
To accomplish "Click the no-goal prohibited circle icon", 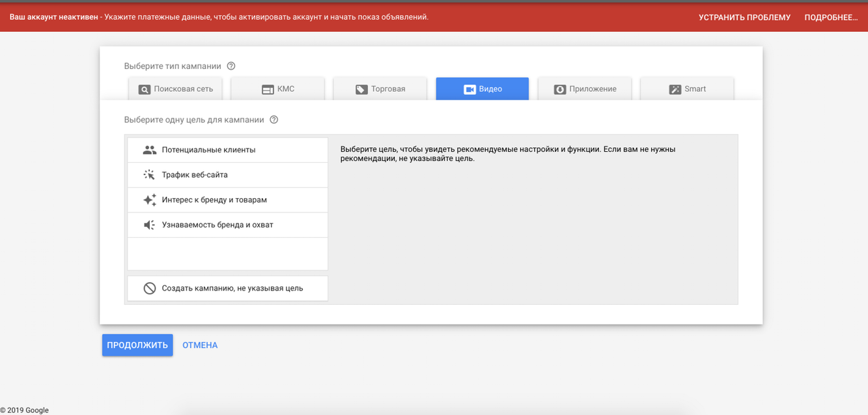I will [150, 288].
